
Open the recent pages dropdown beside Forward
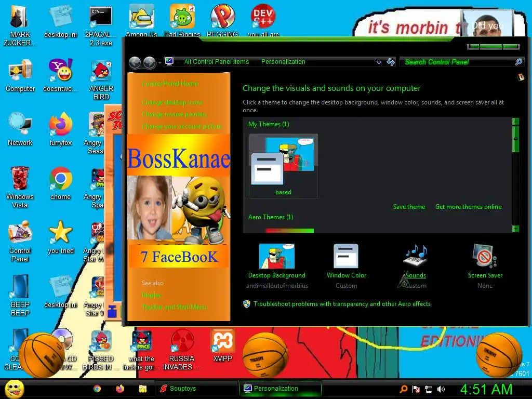159,63
